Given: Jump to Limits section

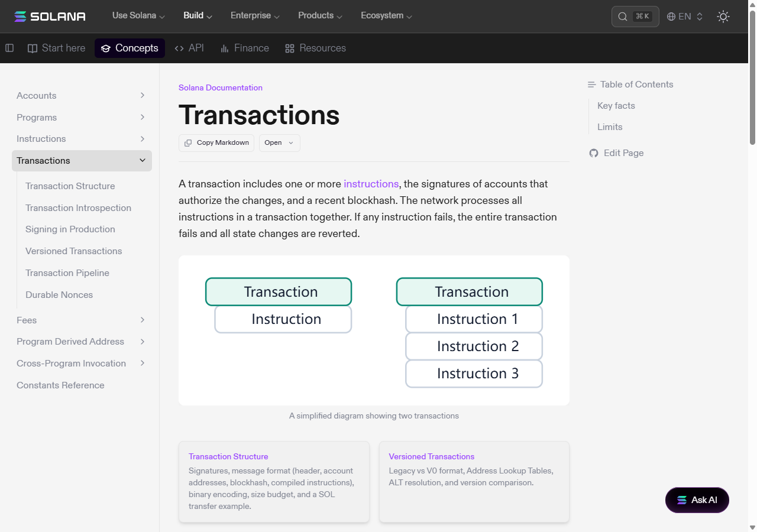Looking at the screenshot, I should 610,127.
